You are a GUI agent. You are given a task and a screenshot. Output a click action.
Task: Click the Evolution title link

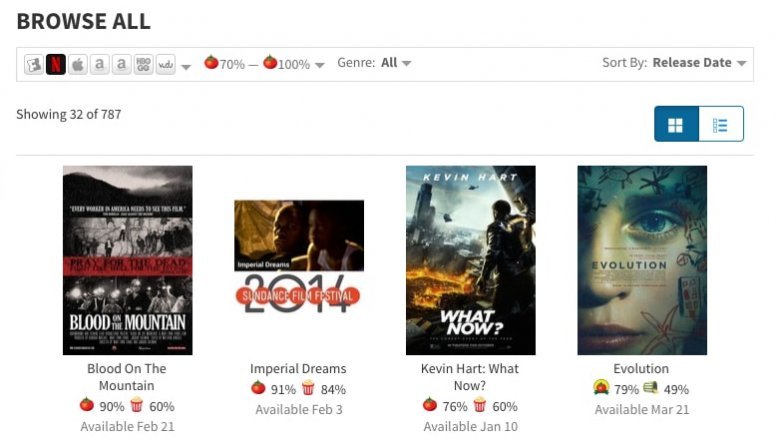641,368
